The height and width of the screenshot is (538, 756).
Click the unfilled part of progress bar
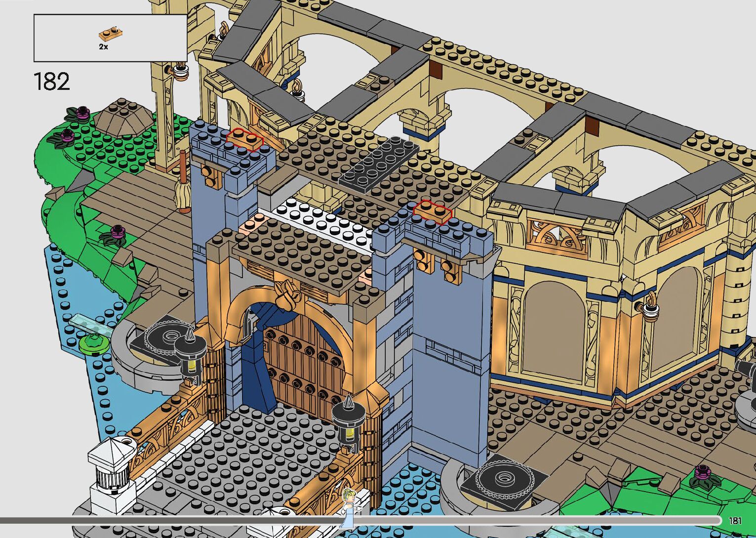click(533, 520)
